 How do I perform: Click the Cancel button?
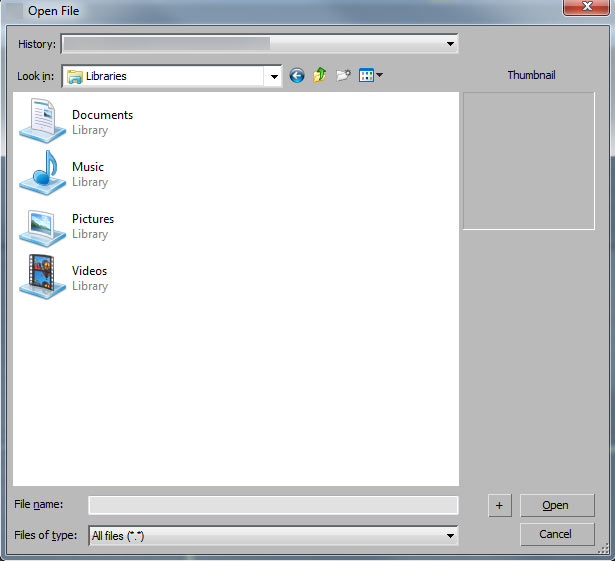(x=557, y=534)
